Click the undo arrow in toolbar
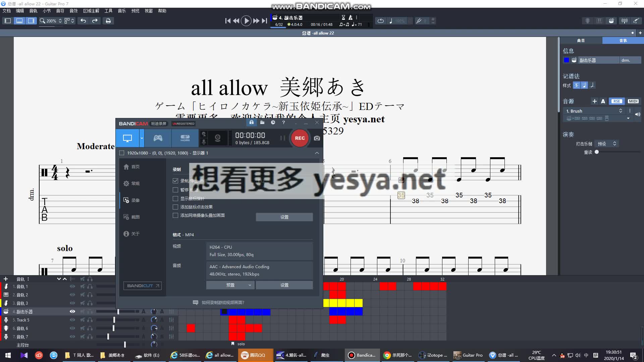 pos(83,21)
